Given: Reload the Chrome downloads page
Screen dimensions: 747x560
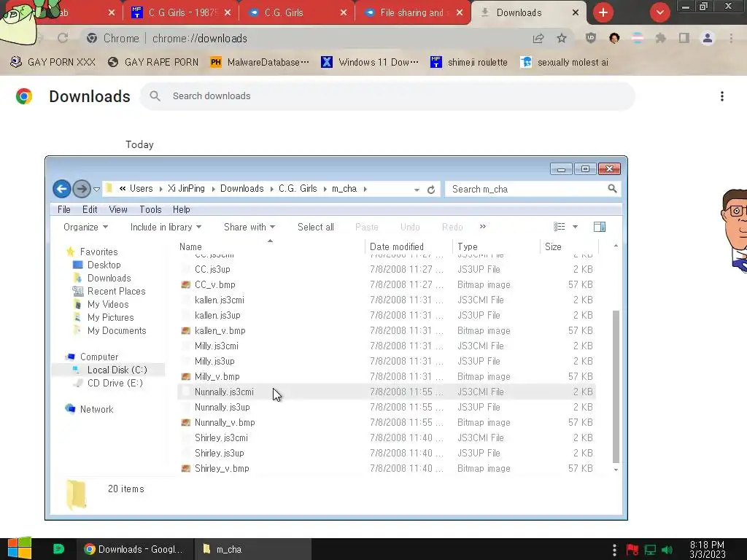Looking at the screenshot, I should 63,38.
